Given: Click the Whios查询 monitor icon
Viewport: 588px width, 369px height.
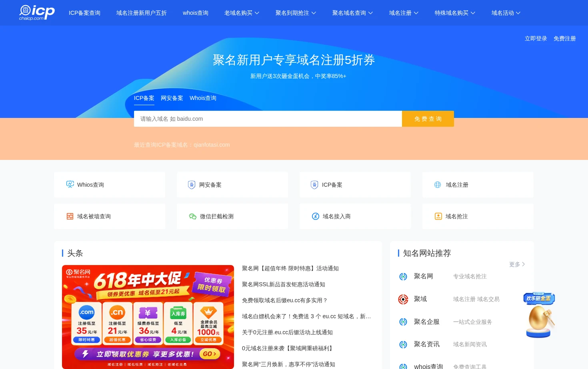Looking at the screenshot, I should pos(70,184).
